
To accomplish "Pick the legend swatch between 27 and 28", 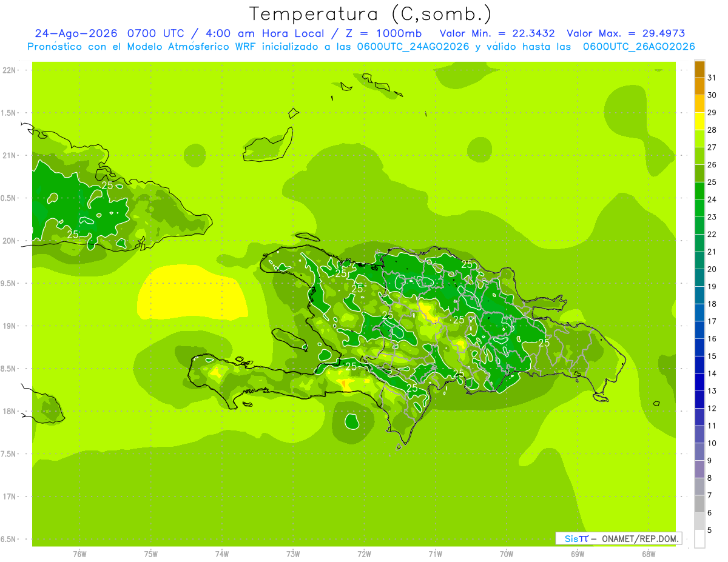I will 699,139.
